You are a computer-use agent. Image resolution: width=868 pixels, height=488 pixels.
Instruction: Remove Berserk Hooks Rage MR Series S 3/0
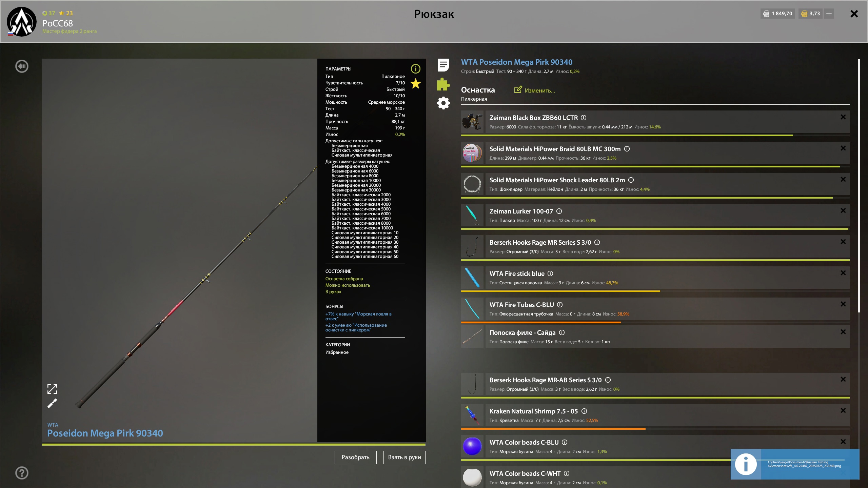[x=843, y=242]
